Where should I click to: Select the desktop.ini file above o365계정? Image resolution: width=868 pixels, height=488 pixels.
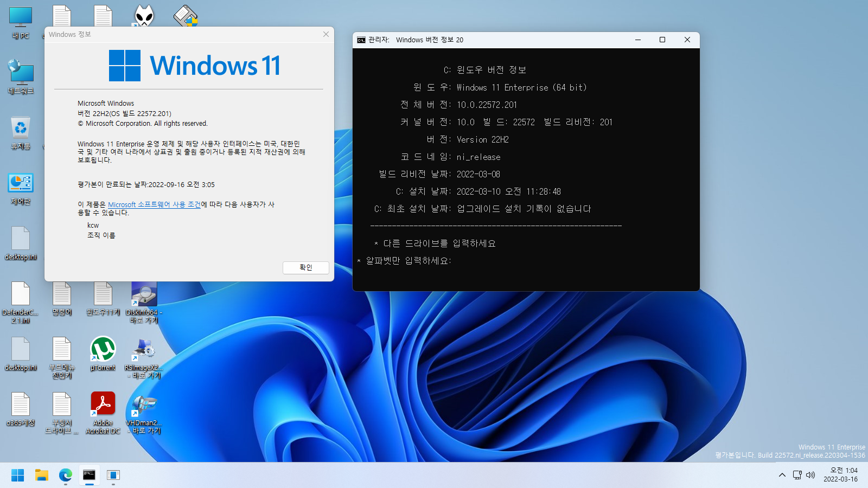click(x=21, y=355)
